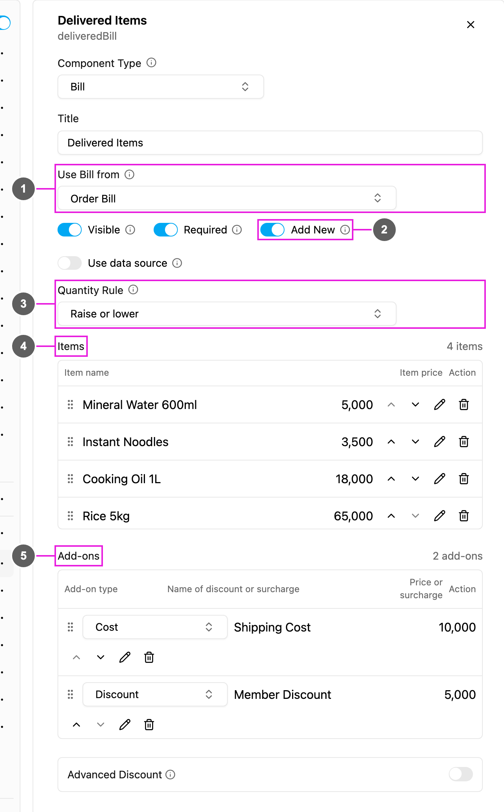Screen dimensions: 504x812
Task: Open the Cost add-on type dropdown
Action: coord(155,627)
